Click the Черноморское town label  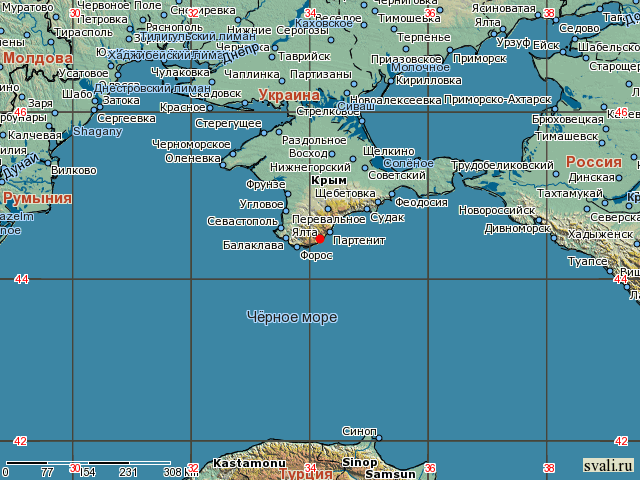190,144
